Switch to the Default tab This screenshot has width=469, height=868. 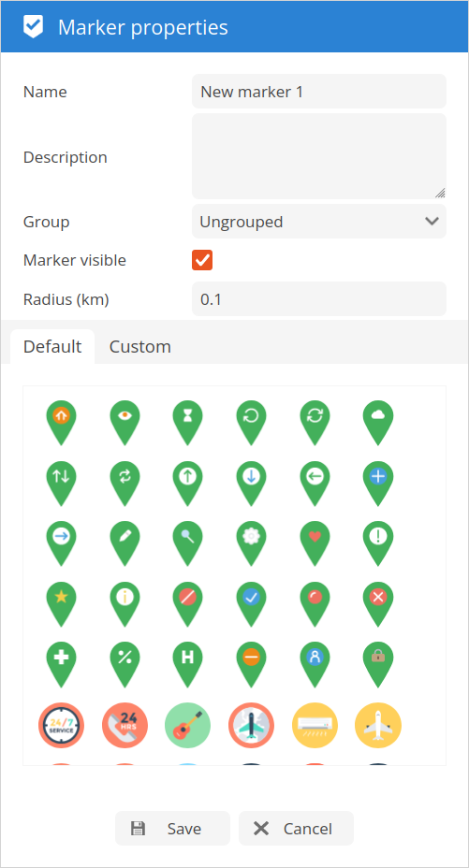pos(52,346)
